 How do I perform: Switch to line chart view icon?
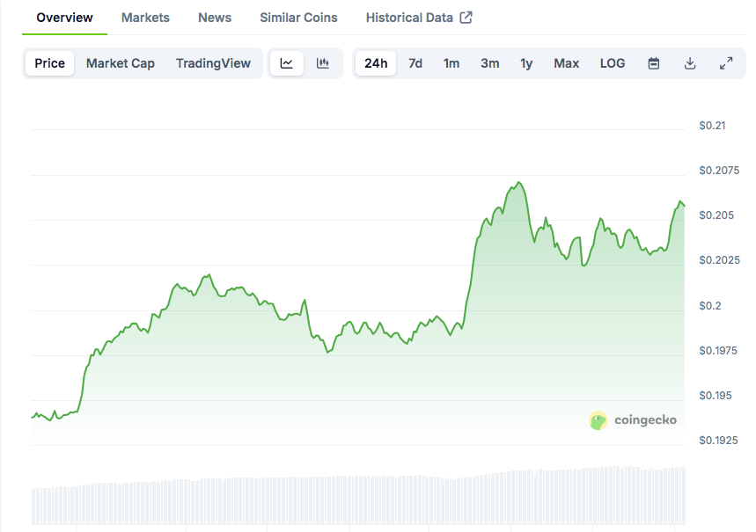tap(287, 63)
